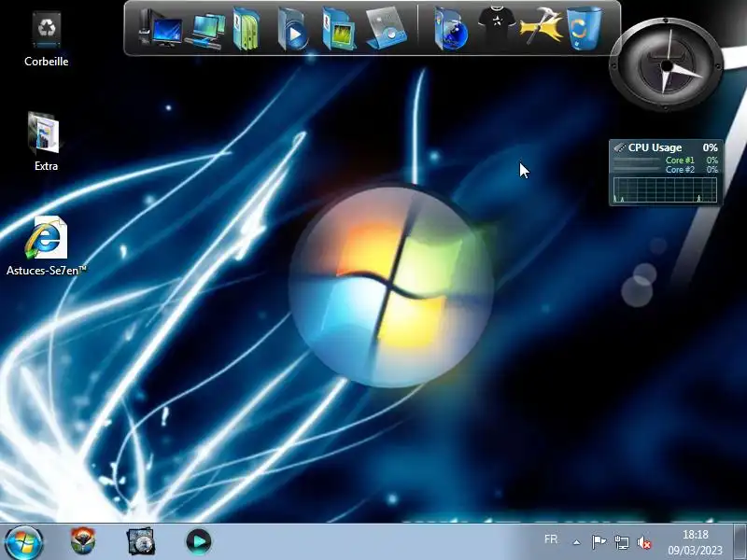Click the analog clock gadget

(666, 65)
